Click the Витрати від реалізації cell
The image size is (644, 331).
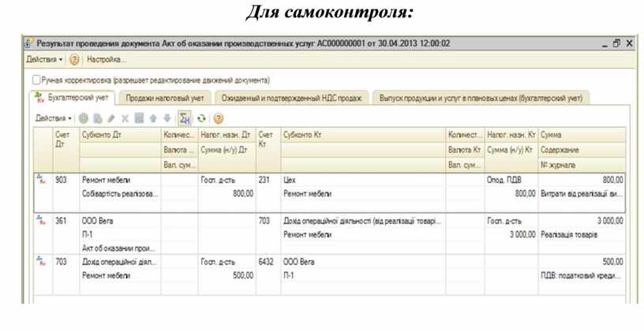pos(582,194)
